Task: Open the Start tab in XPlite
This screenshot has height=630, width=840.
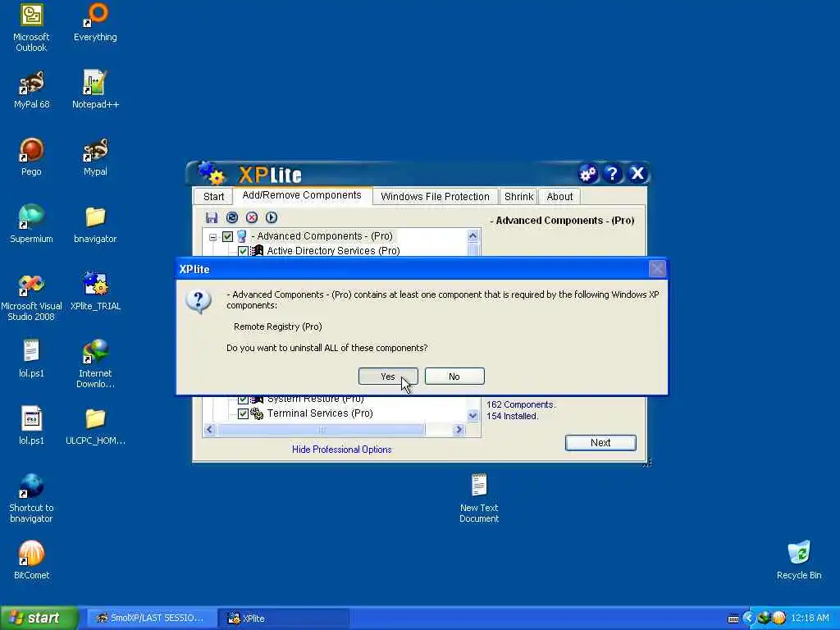Action: (213, 197)
